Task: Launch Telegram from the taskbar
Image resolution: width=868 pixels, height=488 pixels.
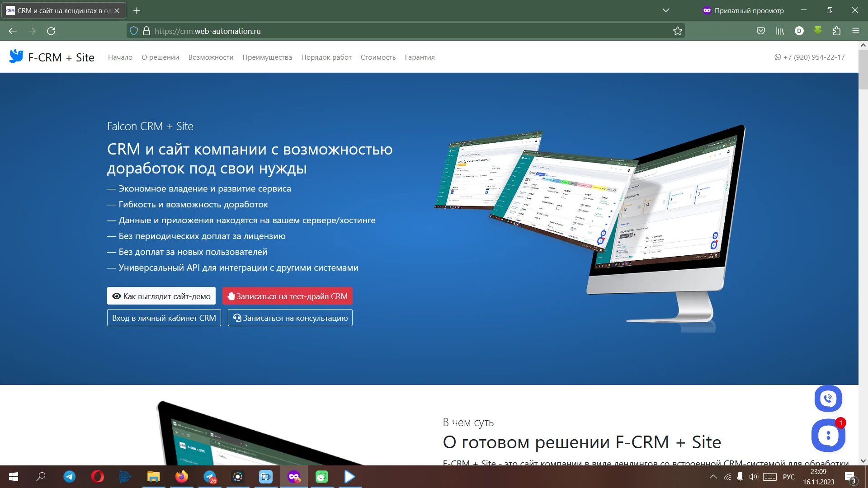Action: [69, 477]
